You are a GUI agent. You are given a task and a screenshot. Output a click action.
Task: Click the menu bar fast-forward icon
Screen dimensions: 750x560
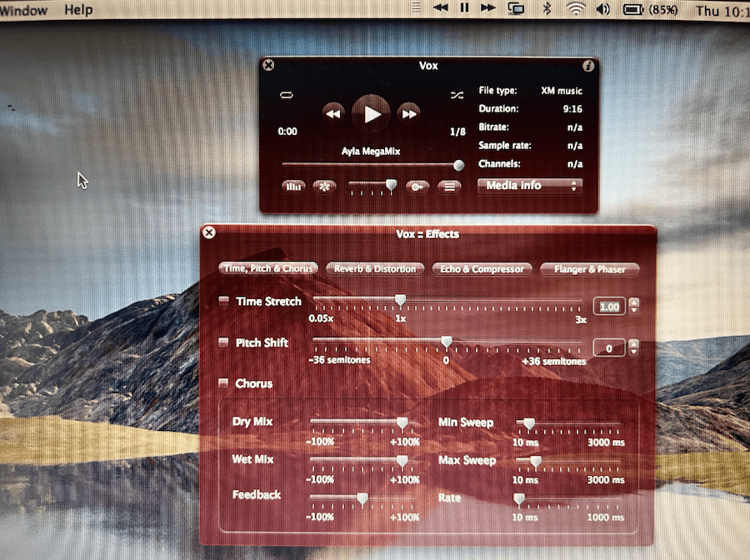487,8
